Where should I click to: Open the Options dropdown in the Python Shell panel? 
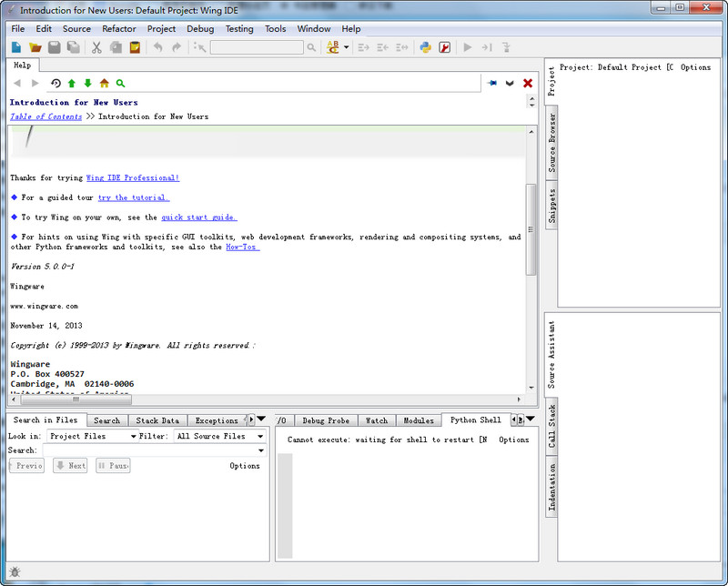coord(514,439)
